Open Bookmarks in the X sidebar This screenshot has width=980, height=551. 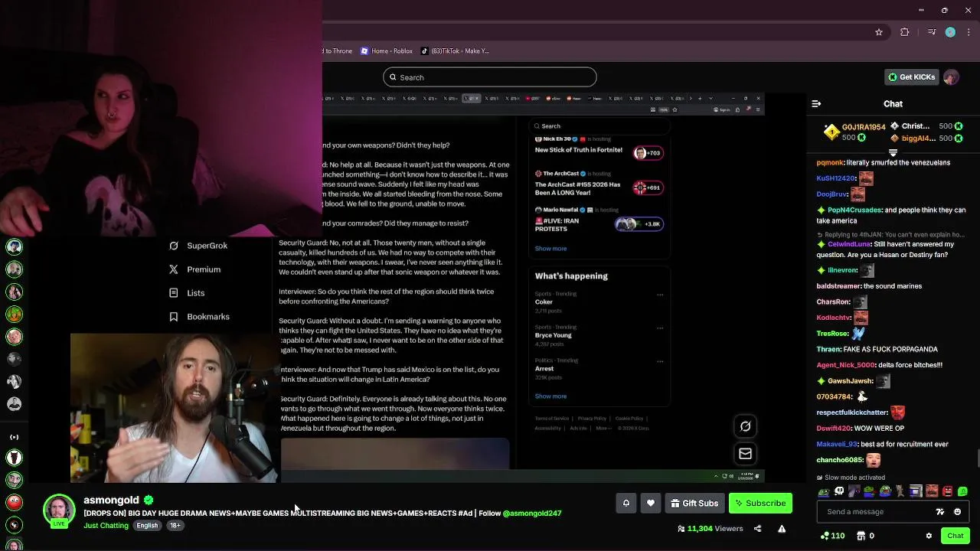(199, 317)
